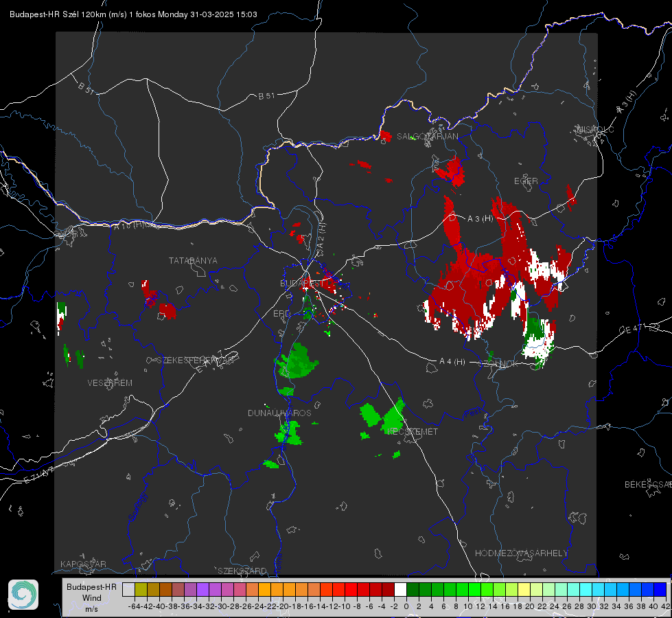Select the SZÉKESFEHÉRVÁR city label

[195, 360]
